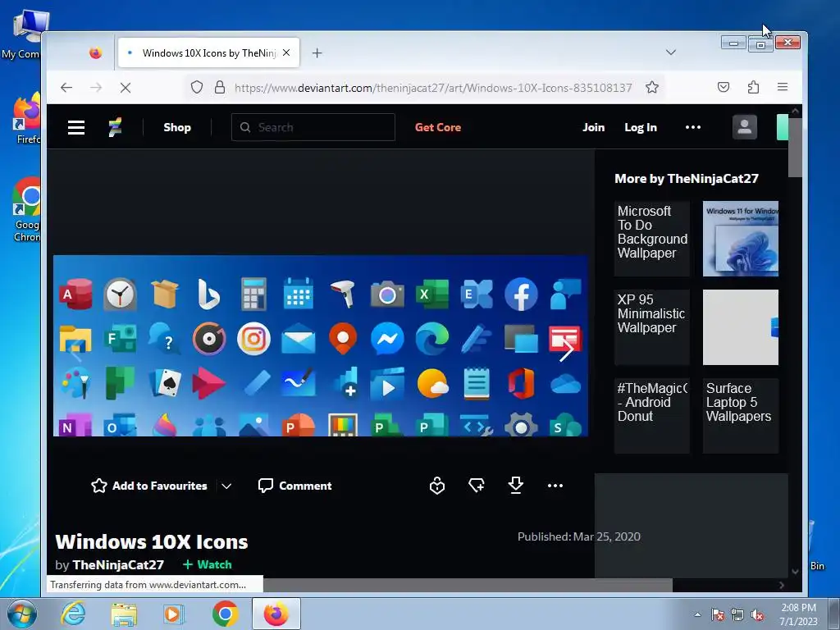Open Firefox extensions menu
This screenshot has width=840, height=630.
[753, 87]
